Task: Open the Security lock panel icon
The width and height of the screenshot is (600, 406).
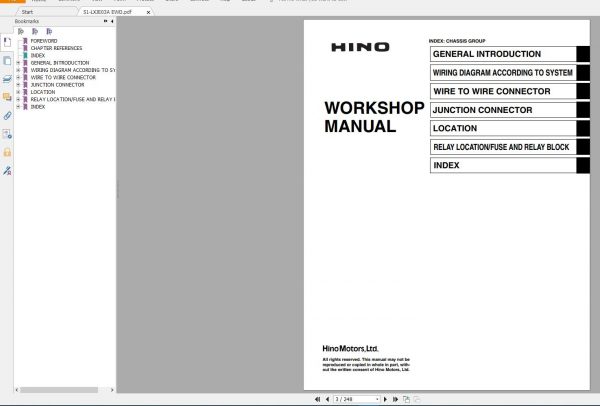Action: [7, 152]
